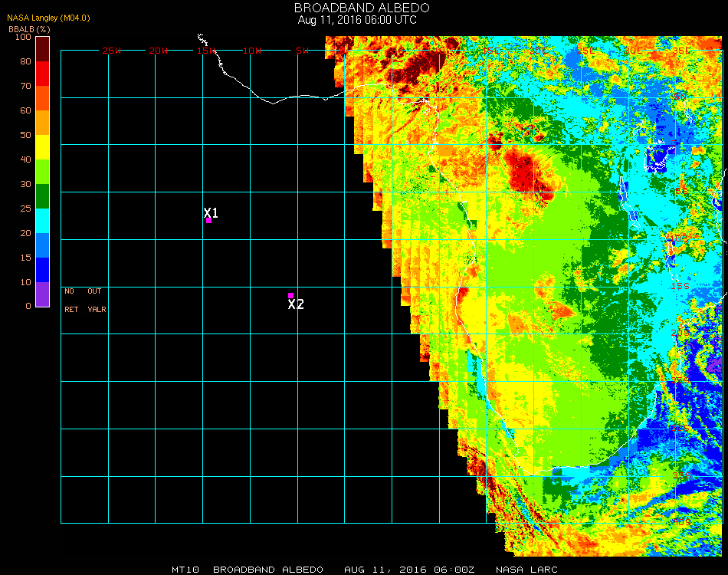Click the 35E longitude label
Screen dimensions: 728x575
[x=680, y=51]
